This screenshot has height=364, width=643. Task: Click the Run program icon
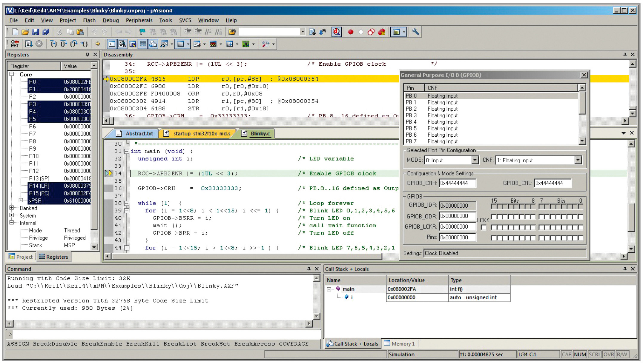pos(28,44)
